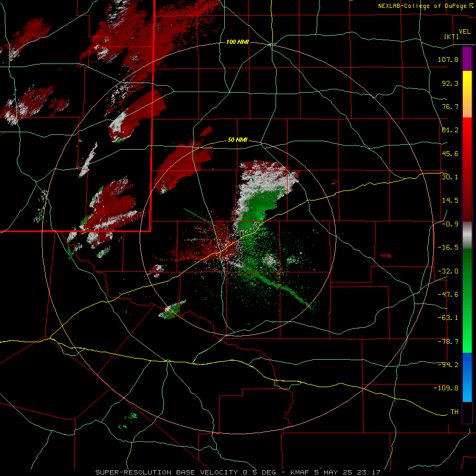Viewport: 476px width, 476px height.
Task: Select the 61.2 velocity scale value
Action: coord(450,130)
